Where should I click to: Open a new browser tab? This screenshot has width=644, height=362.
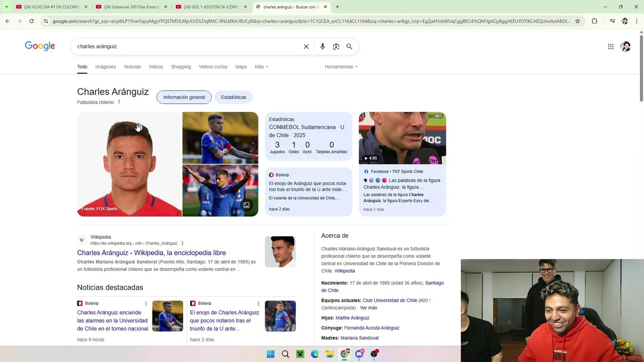pos(337,7)
